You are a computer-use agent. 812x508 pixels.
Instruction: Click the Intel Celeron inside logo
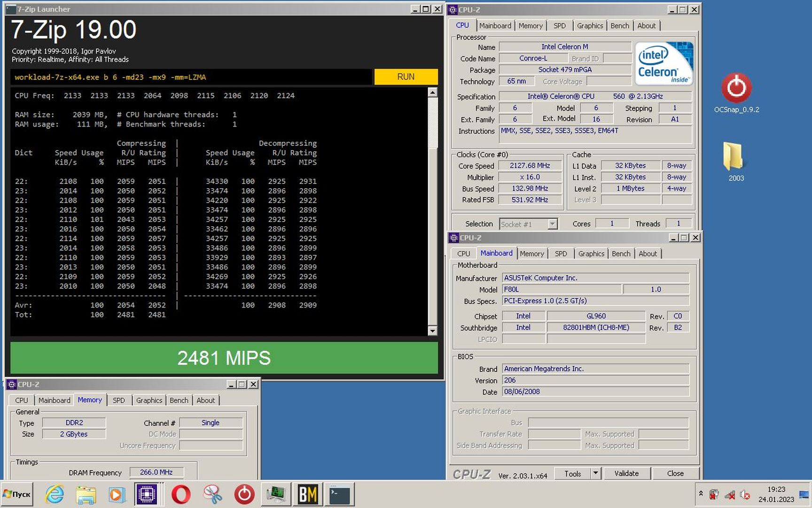[x=664, y=63]
